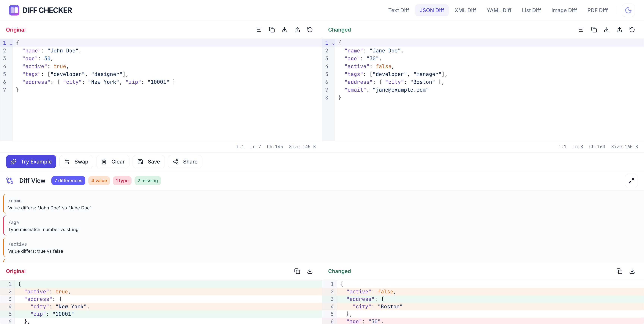
Task: Upload a file into the Changed panel
Action: (x=620, y=29)
